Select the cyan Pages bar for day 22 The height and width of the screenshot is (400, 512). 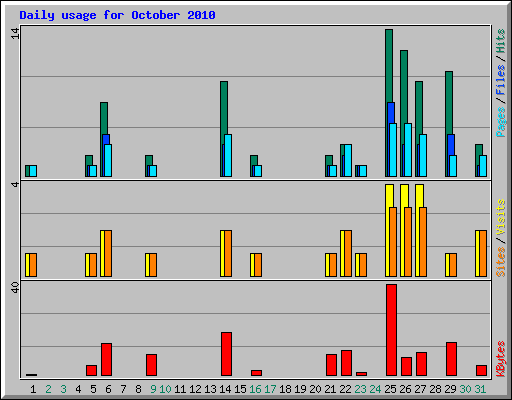pyautogui.click(x=348, y=161)
